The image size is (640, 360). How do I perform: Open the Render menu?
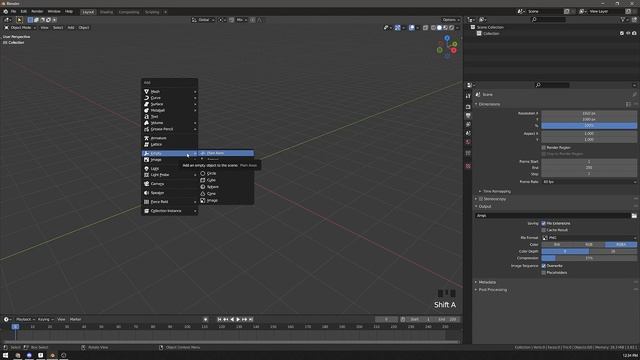pos(37,11)
